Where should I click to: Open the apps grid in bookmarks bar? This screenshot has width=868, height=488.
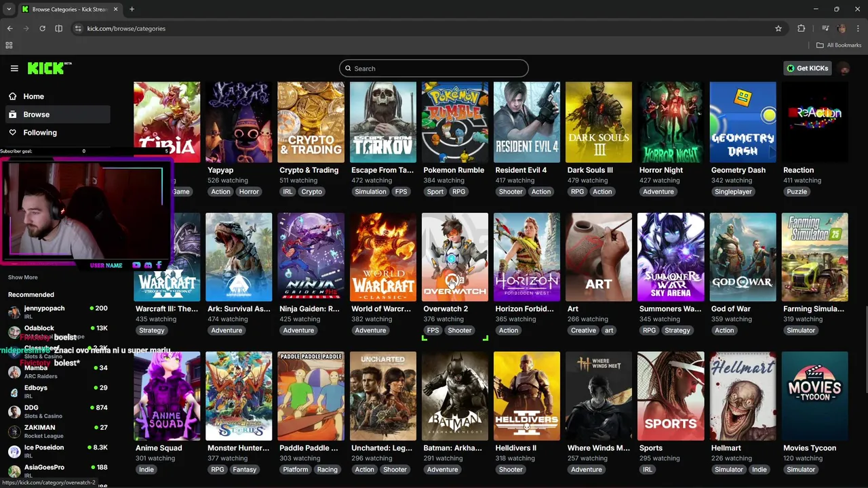coord(9,45)
